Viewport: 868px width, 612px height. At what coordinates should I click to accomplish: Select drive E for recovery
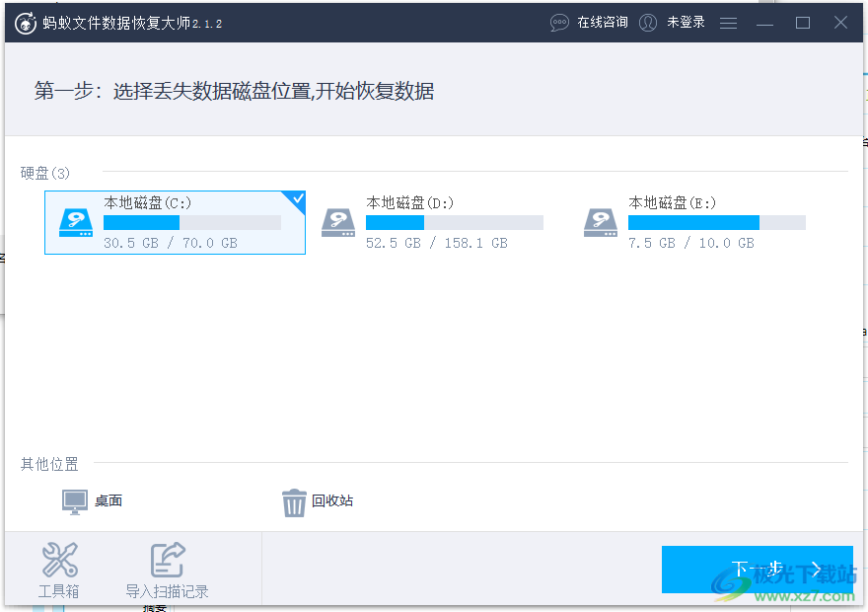coord(697,222)
